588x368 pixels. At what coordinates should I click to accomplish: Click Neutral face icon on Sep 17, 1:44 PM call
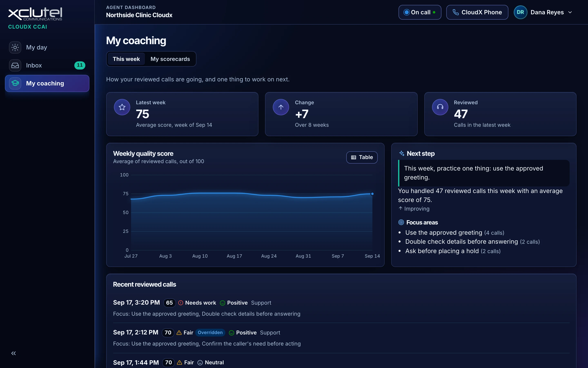tap(200, 363)
